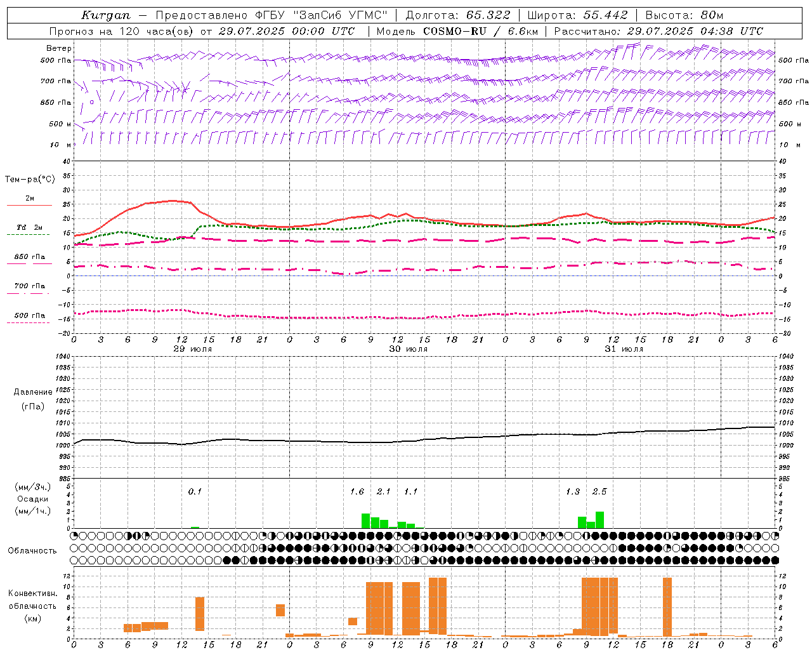Click the "2.5" precipitation amount value
The image size is (812, 650).
coord(599,491)
